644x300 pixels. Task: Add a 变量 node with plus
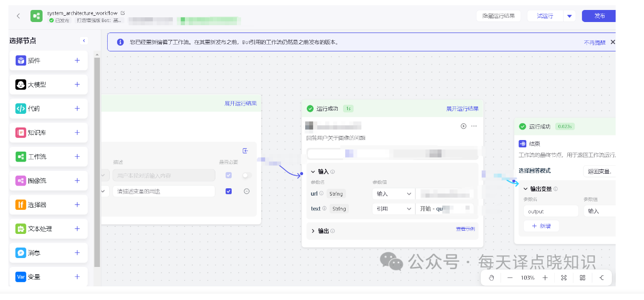(77, 277)
